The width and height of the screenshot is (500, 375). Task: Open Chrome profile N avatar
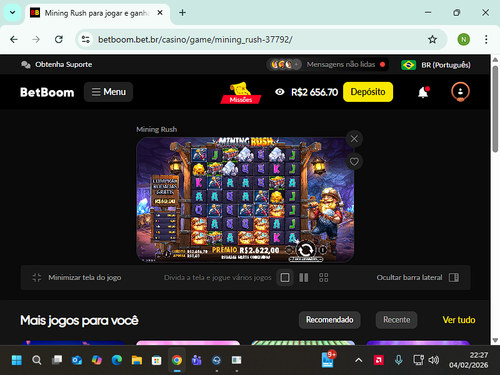(x=463, y=40)
